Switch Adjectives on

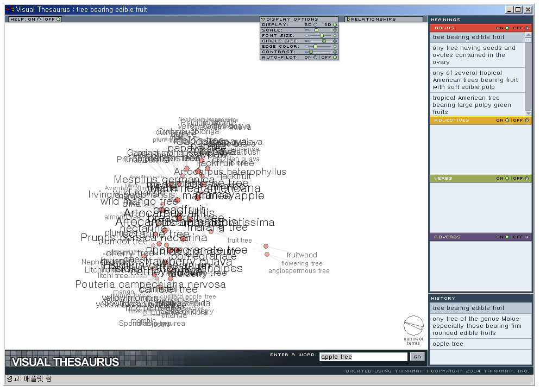[507, 121]
